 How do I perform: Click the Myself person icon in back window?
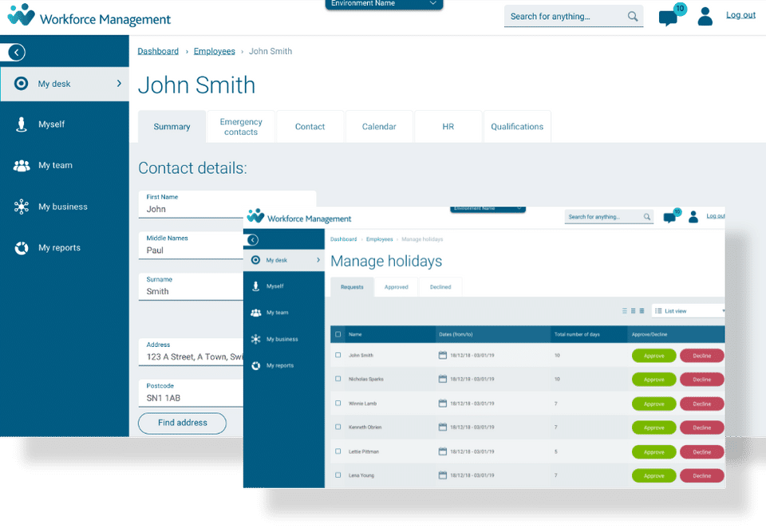pyautogui.click(x=21, y=124)
